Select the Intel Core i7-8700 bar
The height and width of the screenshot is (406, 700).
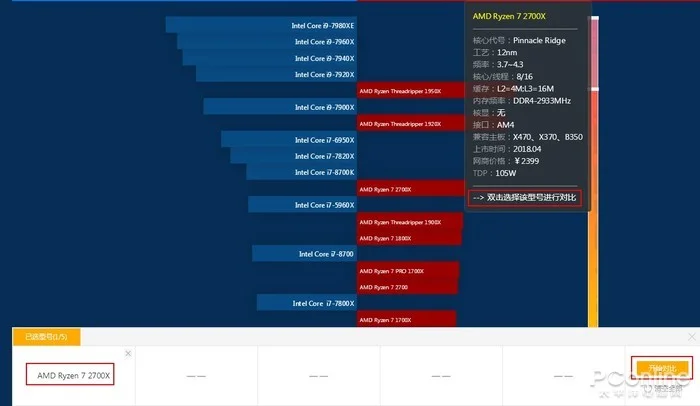click(304, 254)
